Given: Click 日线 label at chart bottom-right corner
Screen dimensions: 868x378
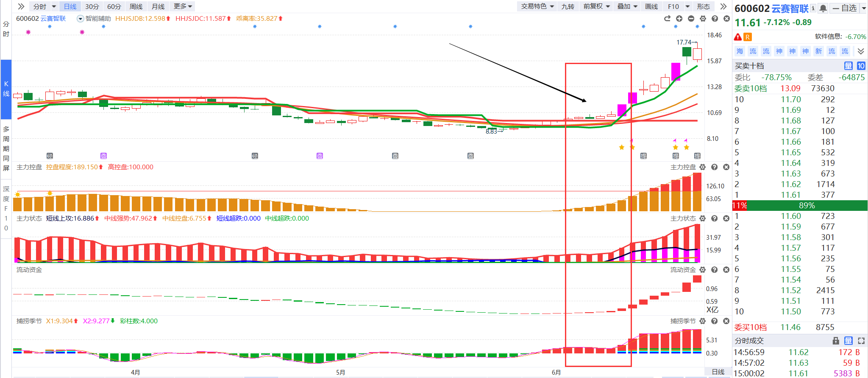Looking at the screenshot, I should pos(718,372).
